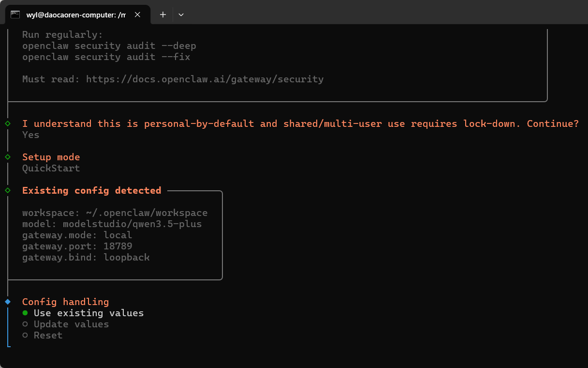Viewport: 588px width, 368px height.
Task: Click the 'Setup mode' heading
Action: pyautogui.click(x=51, y=157)
